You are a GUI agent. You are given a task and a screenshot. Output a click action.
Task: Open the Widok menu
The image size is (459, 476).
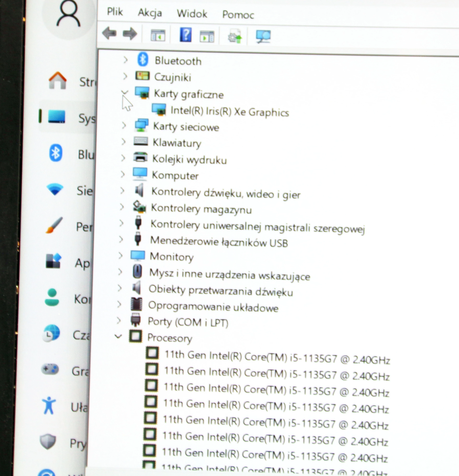(x=192, y=14)
